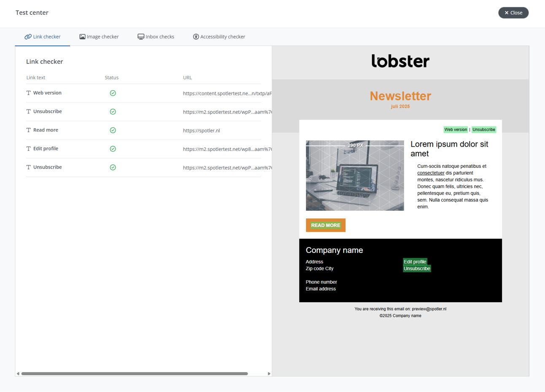Click the highlighted Web version link in preview

[455, 130]
